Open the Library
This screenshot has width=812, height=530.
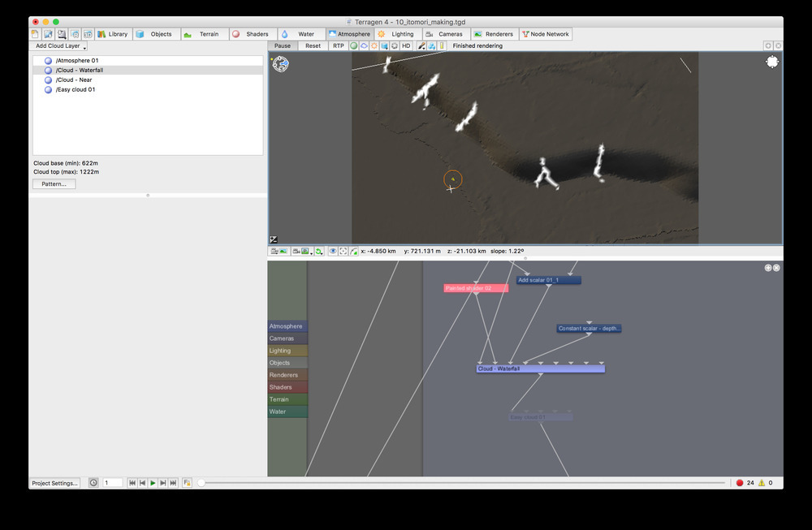[x=113, y=34]
